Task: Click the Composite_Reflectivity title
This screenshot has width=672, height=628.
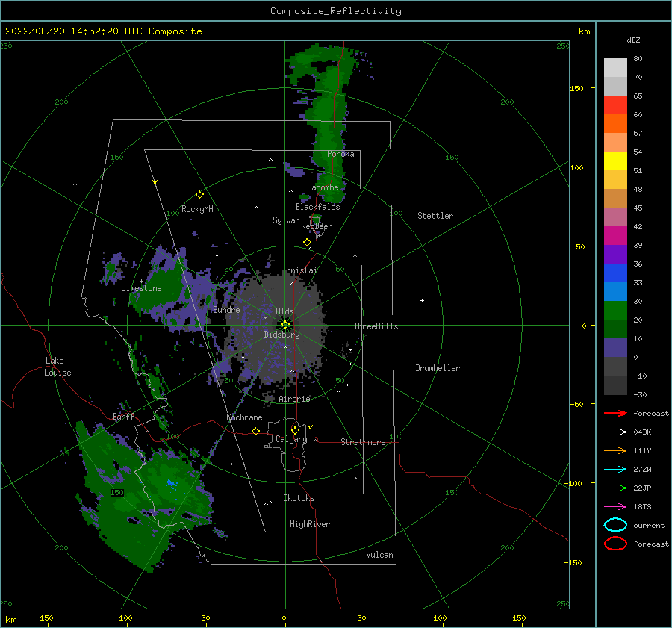Action: pyautogui.click(x=335, y=11)
